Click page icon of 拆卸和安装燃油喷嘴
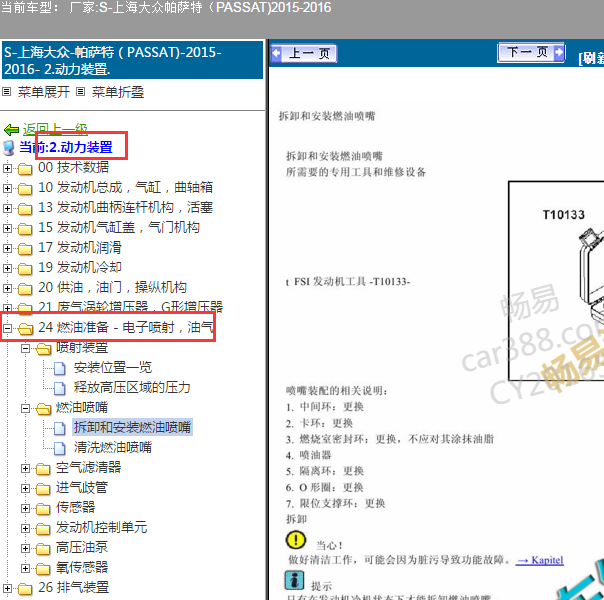Image resolution: width=604 pixels, height=600 pixels. tap(60, 428)
